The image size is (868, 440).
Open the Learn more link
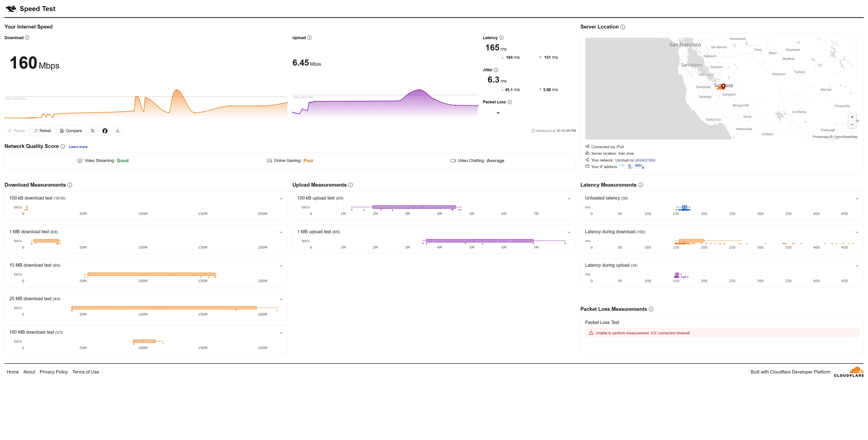(78, 147)
